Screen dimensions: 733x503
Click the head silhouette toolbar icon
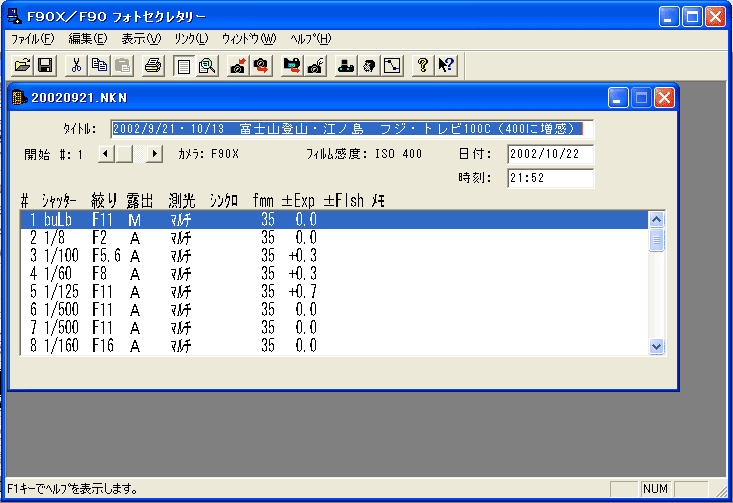pos(369,65)
